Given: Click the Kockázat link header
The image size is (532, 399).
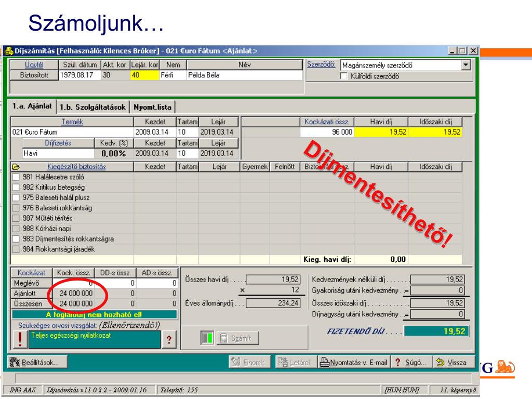Looking at the screenshot, I should pyautogui.click(x=32, y=273).
